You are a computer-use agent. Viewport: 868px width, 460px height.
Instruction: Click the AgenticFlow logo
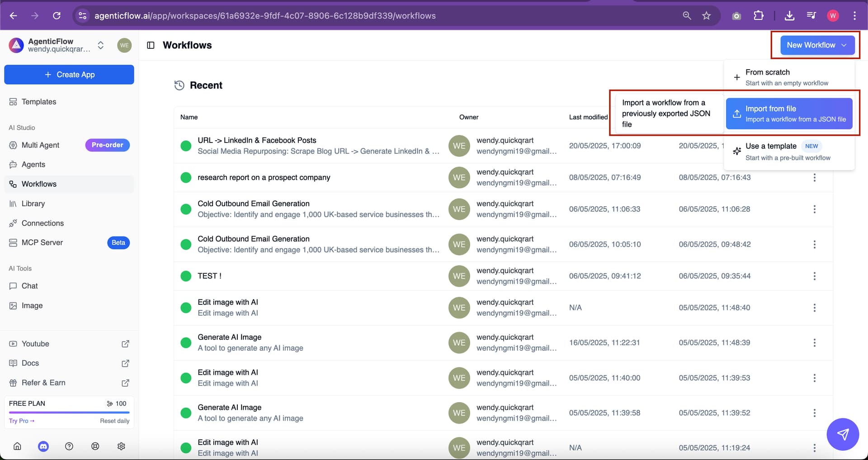pos(16,45)
